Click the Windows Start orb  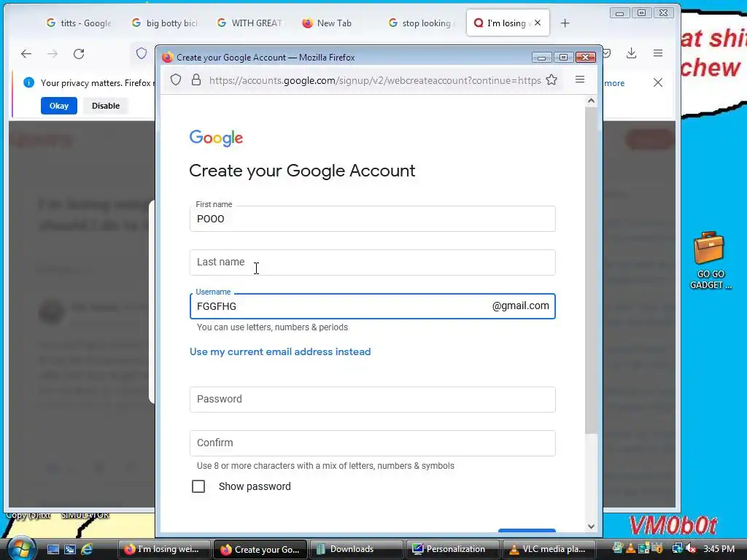pyautogui.click(x=20, y=548)
